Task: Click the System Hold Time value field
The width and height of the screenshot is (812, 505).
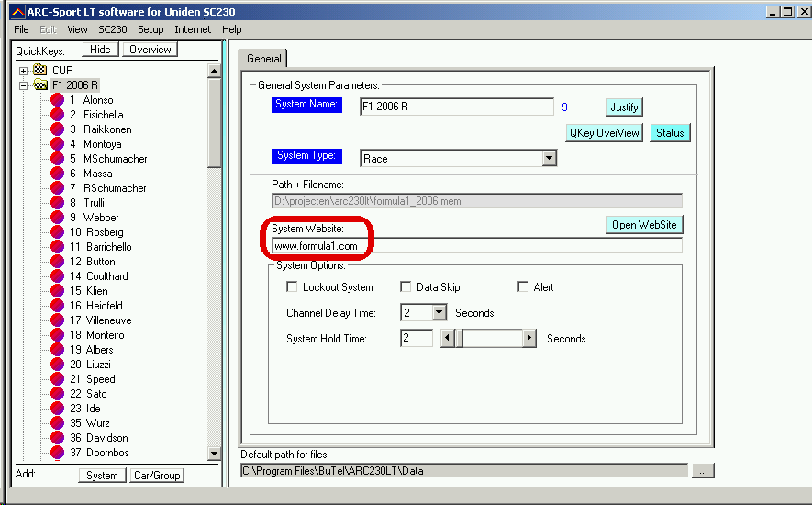Action: pyautogui.click(x=417, y=339)
